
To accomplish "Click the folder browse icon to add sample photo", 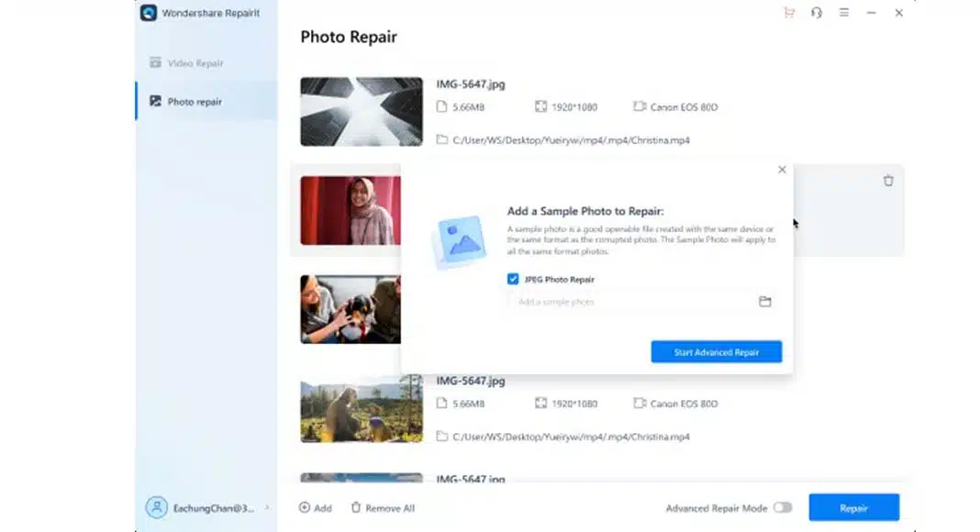I will [766, 301].
